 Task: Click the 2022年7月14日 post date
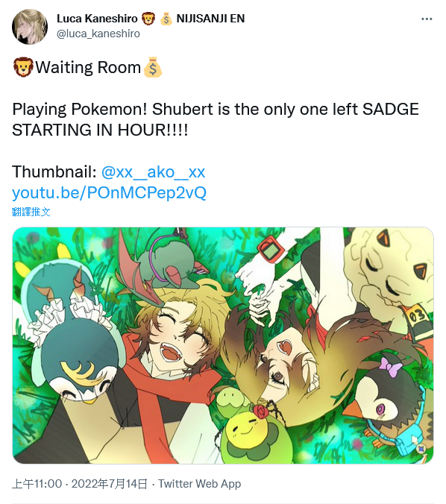pyautogui.click(x=110, y=484)
